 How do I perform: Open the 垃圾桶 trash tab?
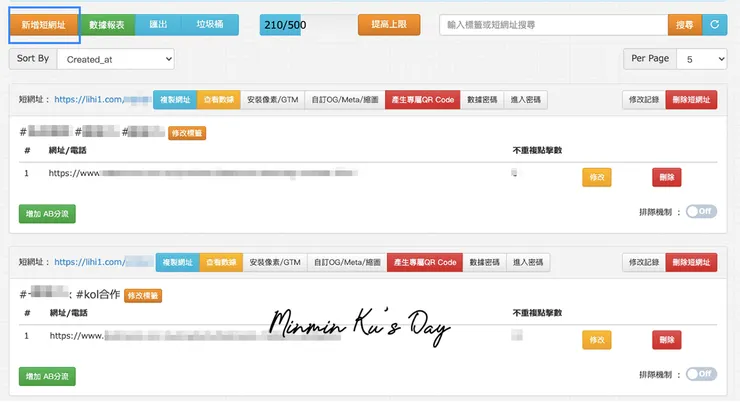tap(209, 25)
